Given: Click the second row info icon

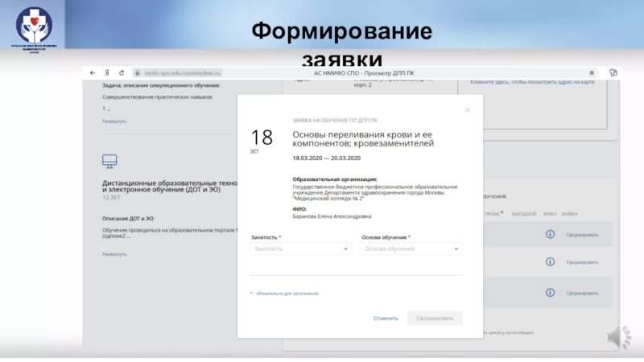Looking at the screenshot, I should pos(551,262).
